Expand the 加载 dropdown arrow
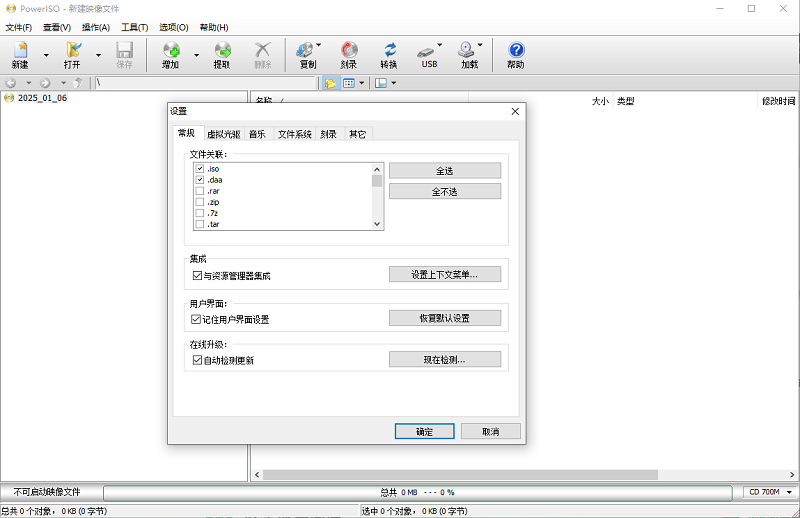The image size is (800, 518). [480, 45]
